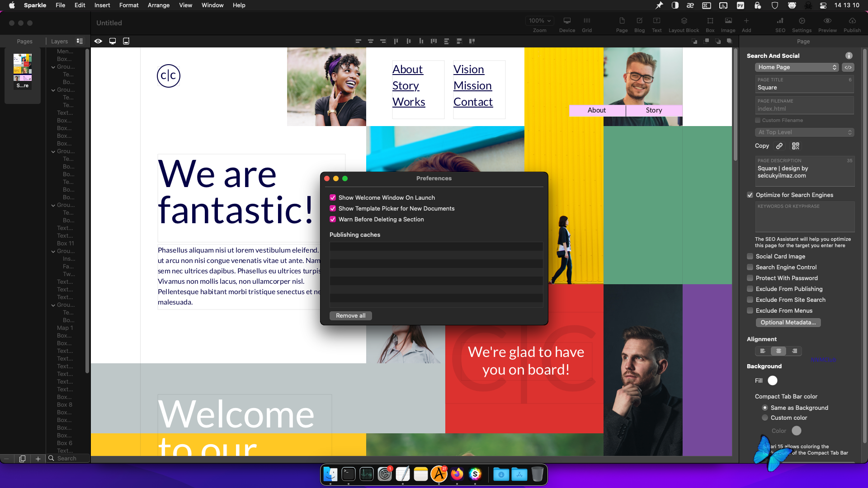868x488 pixels.
Task: Insert a Layout Block
Action: coord(684,24)
